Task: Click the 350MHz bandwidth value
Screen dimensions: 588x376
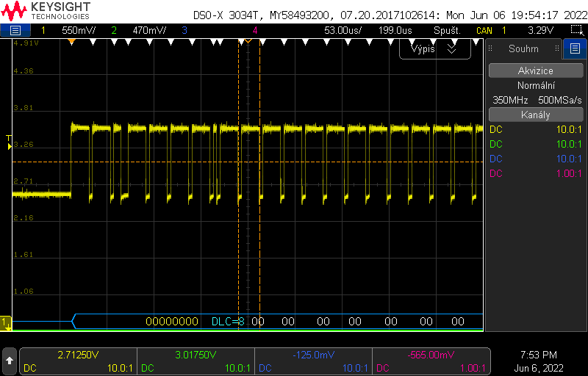Action: (510, 100)
